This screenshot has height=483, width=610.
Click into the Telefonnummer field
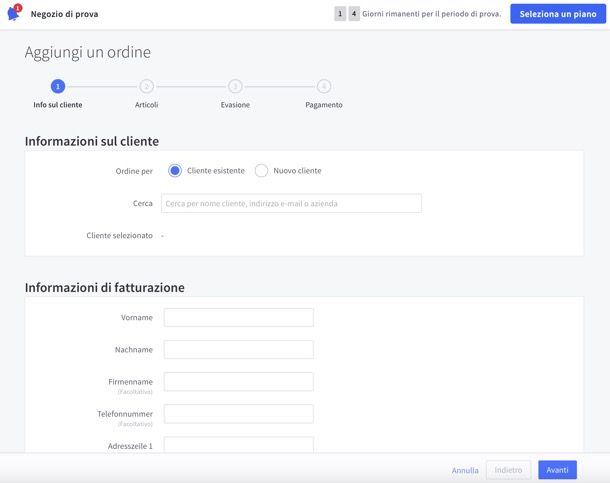238,414
